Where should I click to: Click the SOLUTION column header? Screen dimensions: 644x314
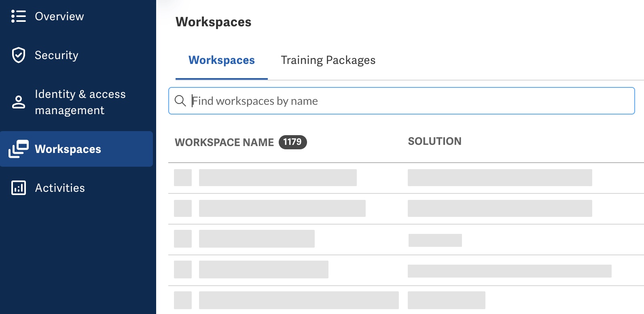(x=434, y=141)
